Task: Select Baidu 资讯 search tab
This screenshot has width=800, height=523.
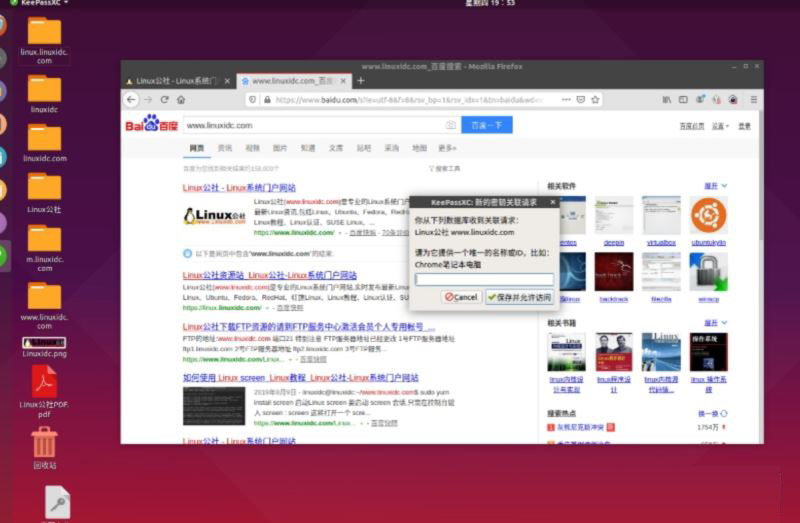Action: tap(224, 148)
